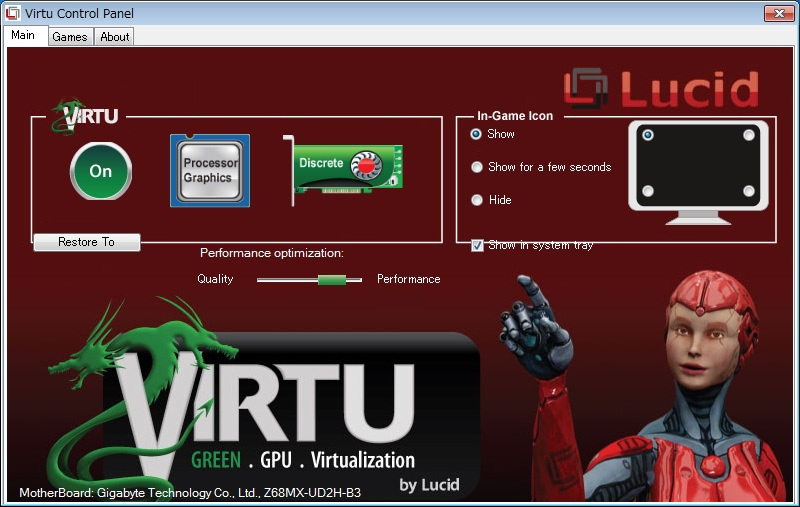Select the Discrete graphics card icon
The image size is (800, 507).
pos(343,170)
